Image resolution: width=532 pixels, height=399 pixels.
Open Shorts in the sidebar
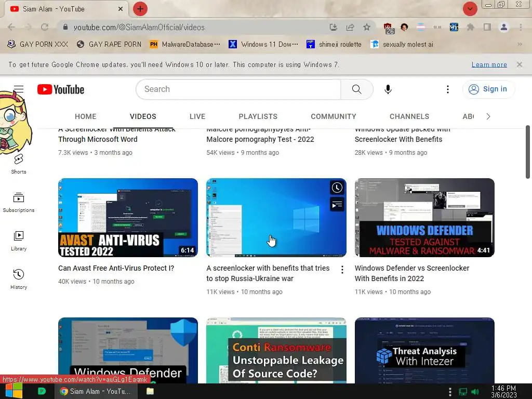click(19, 165)
